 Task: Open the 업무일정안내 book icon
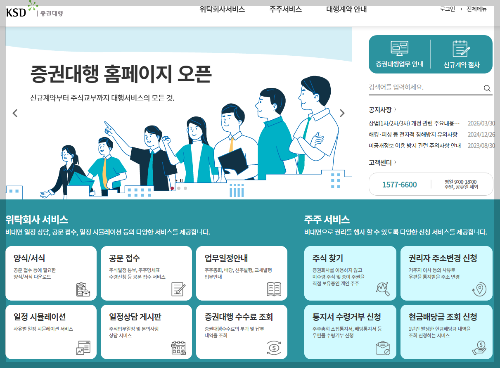pos(274,289)
